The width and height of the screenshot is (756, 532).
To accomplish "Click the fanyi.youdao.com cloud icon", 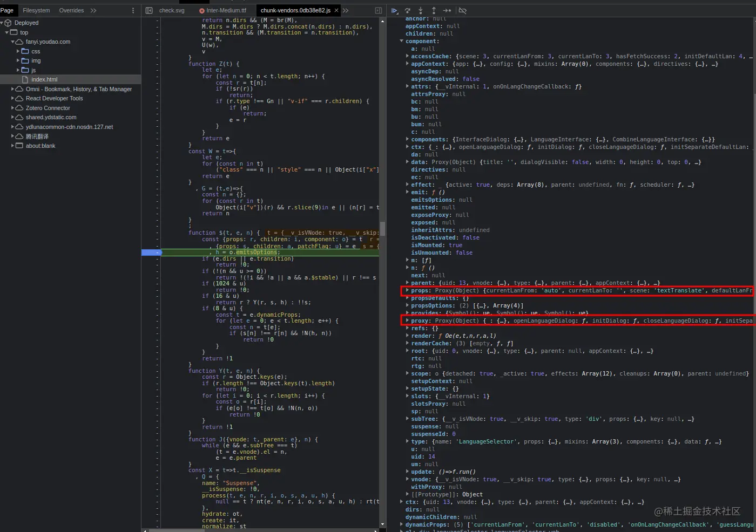I will tap(19, 42).
